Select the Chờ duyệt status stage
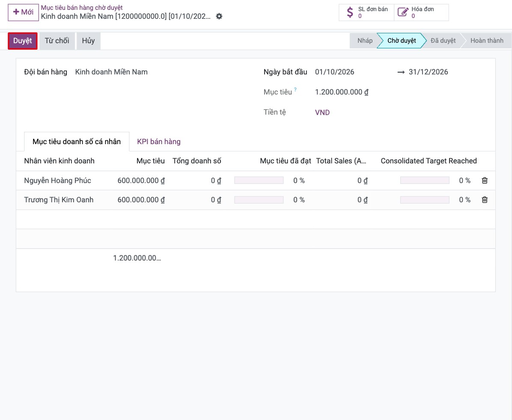 pyautogui.click(x=402, y=41)
